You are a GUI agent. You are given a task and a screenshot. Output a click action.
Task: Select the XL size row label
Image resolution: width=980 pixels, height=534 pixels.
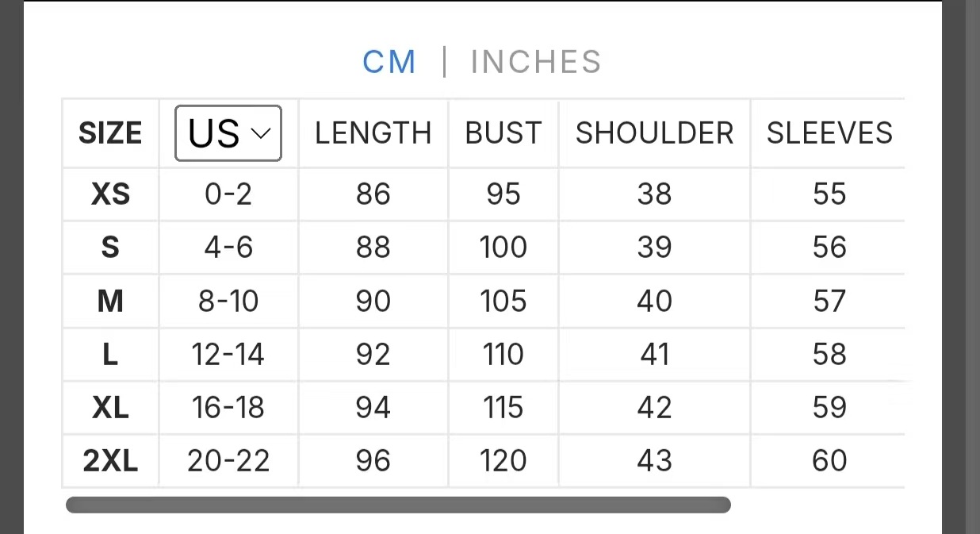(x=110, y=407)
